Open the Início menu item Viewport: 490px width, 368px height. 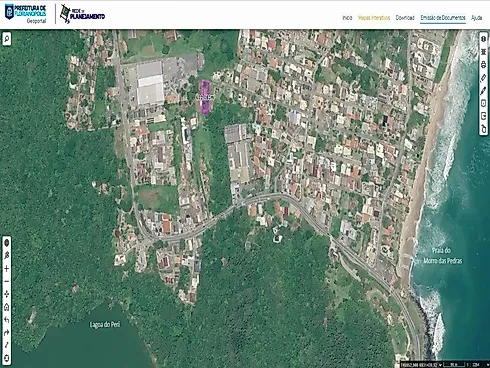[x=347, y=18]
